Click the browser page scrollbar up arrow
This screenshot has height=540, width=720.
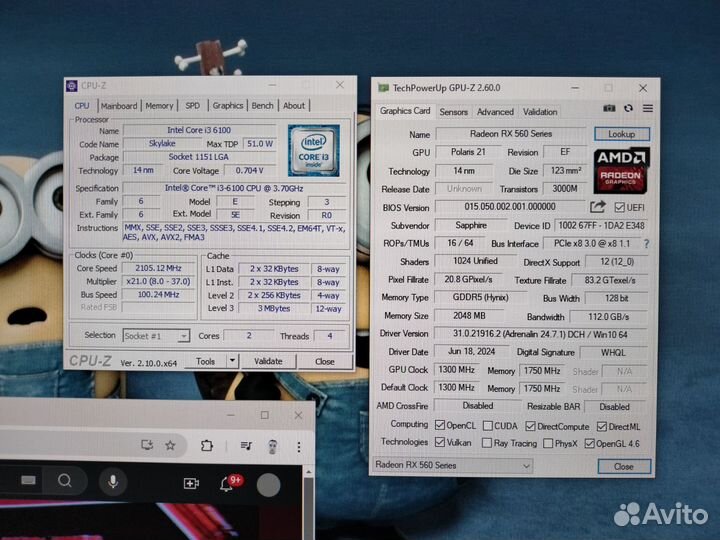[309, 472]
